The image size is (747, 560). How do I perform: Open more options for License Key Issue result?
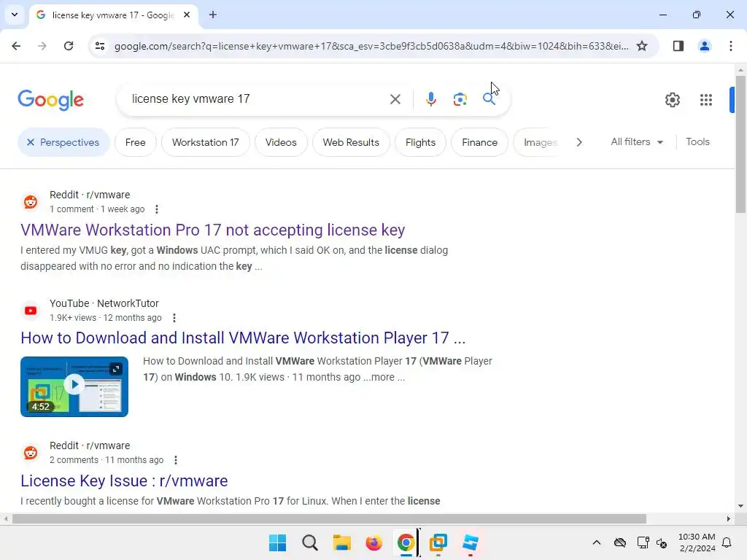(x=176, y=460)
